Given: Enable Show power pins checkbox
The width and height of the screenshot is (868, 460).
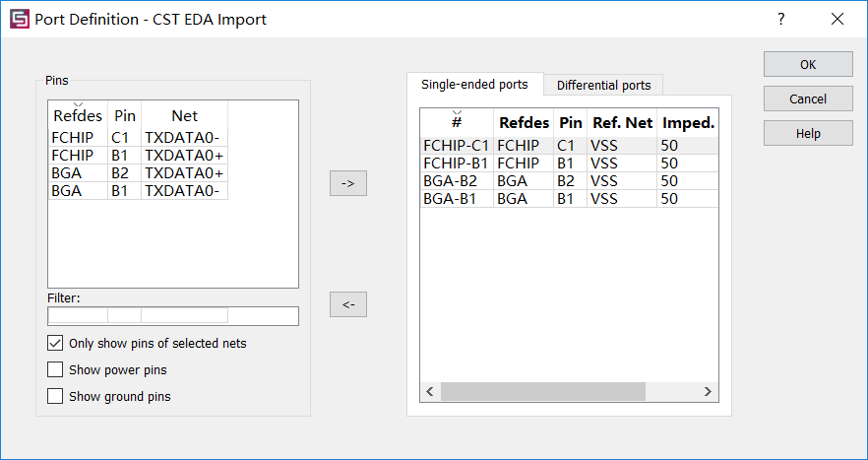Looking at the screenshot, I should point(55,369).
